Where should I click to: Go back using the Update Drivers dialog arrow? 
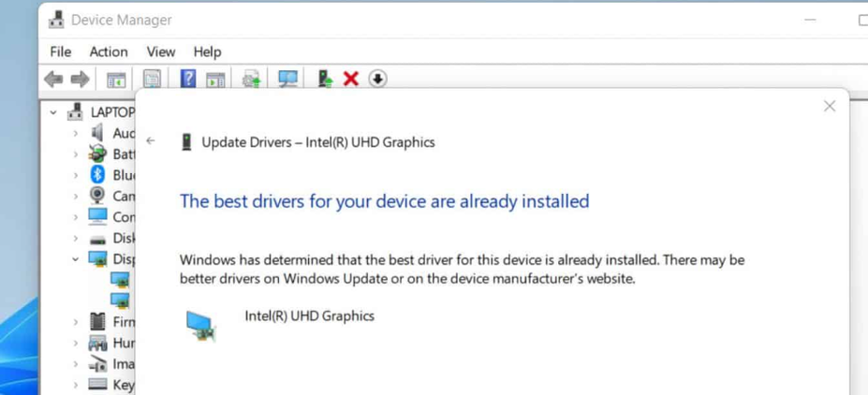coord(151,141)
